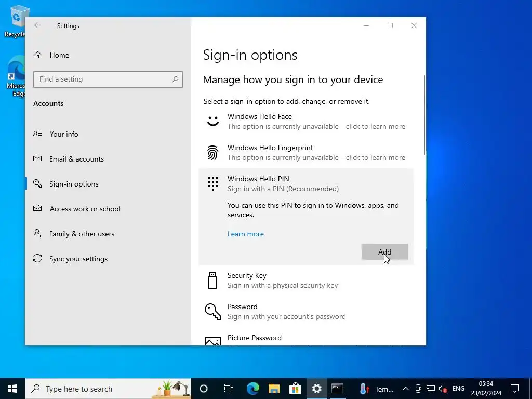The width and height of the screenshot is (532, 399).
Task: Click the Your info icon
Action: coord(37,134)
